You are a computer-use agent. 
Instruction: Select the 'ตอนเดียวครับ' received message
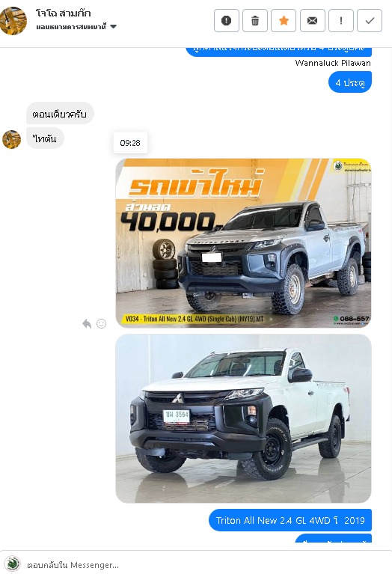pos(60,114)
